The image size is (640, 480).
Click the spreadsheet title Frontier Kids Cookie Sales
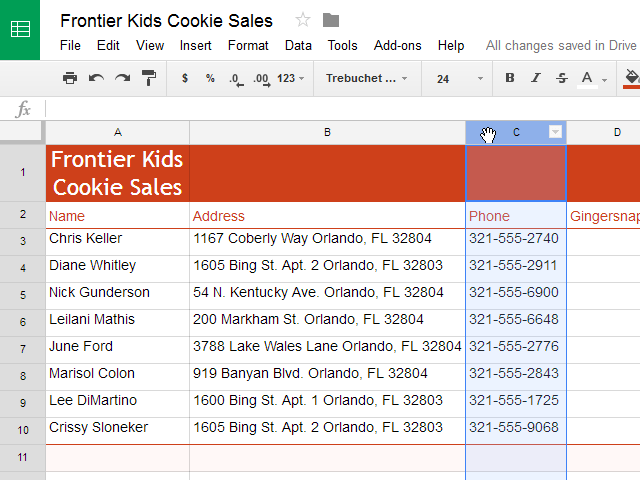[166, 21]
